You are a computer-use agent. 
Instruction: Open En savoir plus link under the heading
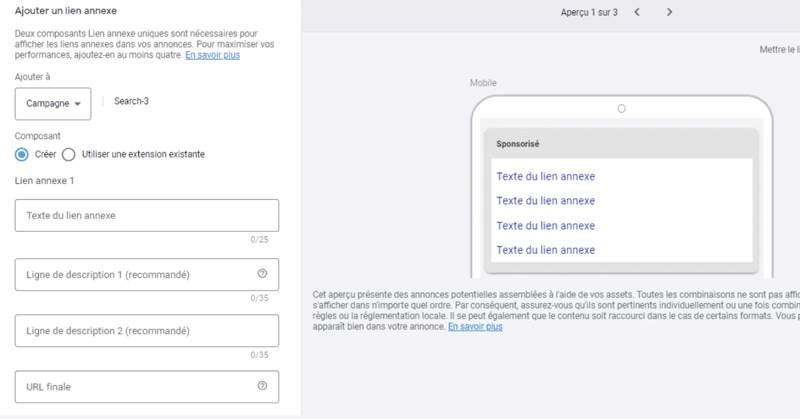pyautogui.click(x=212, y=55)
